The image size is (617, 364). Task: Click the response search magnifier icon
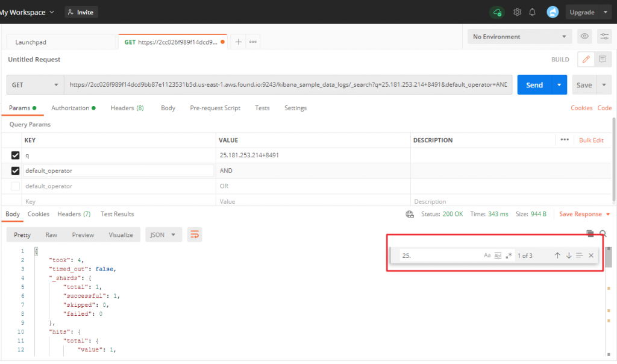tap(603, 234)
